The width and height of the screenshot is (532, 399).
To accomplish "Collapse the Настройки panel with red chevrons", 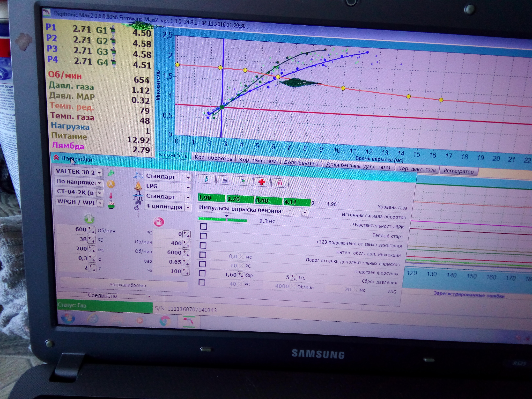I will pos(56,158).
